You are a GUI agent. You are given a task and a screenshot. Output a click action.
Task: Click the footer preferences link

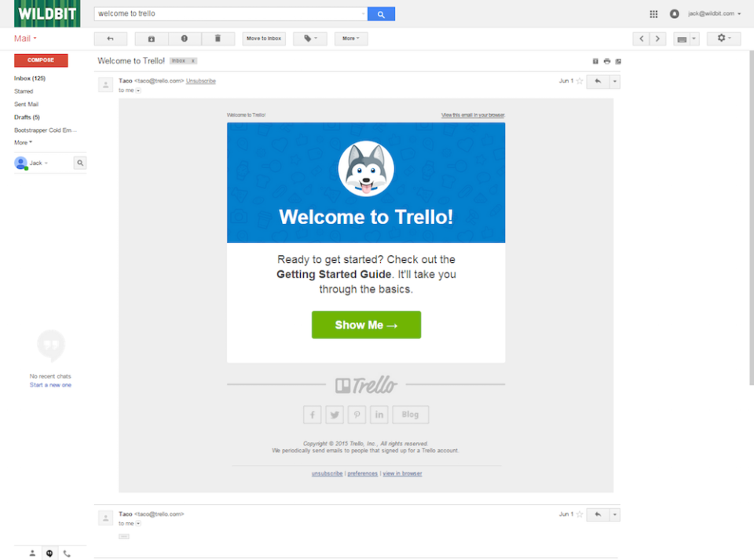coord(363,474)
